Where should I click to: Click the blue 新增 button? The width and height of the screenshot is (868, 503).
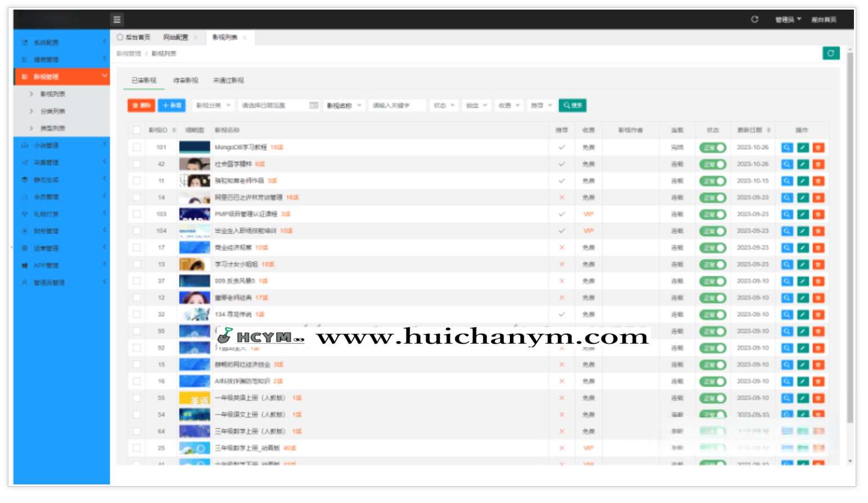point(171,105)
